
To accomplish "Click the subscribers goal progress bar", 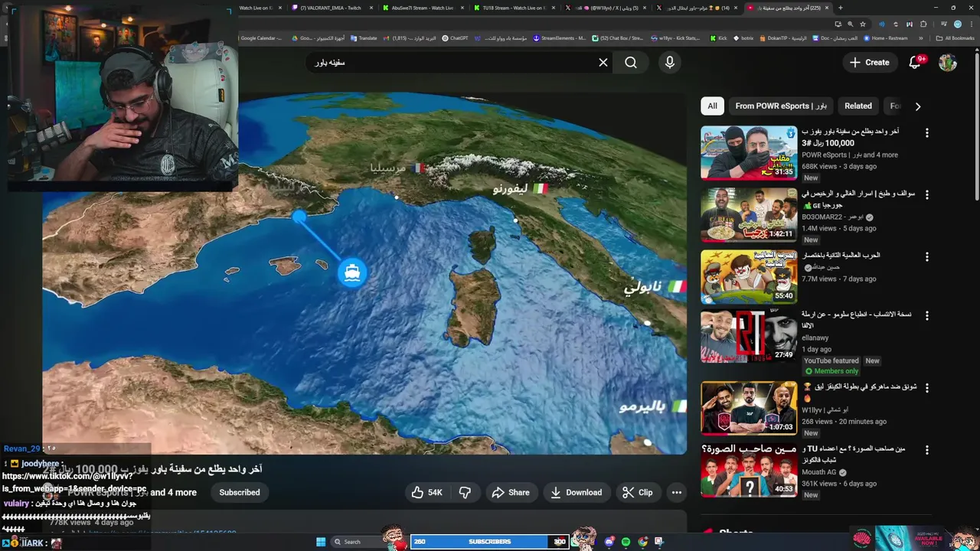I will [490, 542].
